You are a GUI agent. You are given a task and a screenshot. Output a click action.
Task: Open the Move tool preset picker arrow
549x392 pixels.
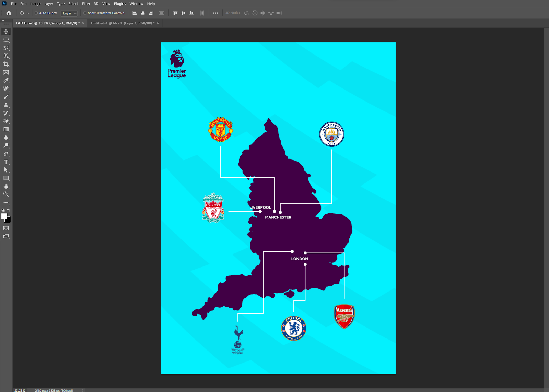pyautogui.click(x=28, y=13)
